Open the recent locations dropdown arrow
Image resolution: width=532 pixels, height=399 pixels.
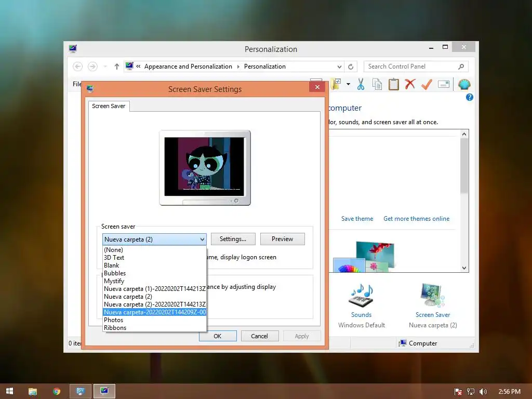(x=105, y=66)
